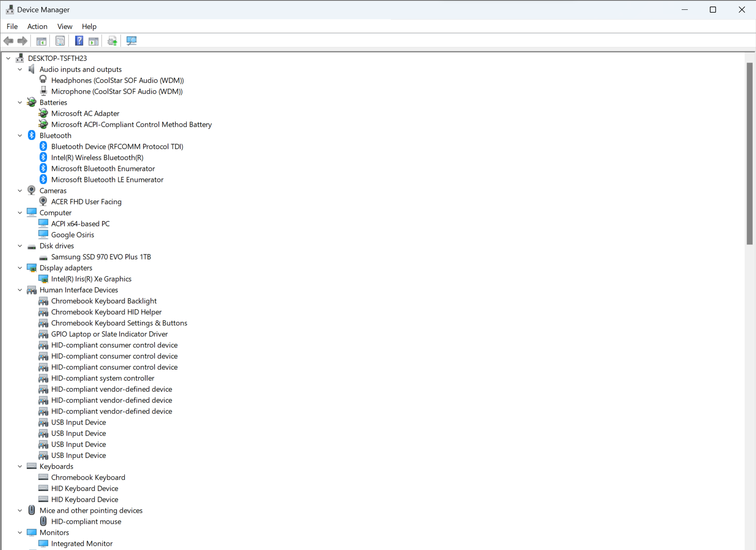Click the display adapter icon beside Intel(R) Iris(R) Xe Graphics

point(43,278)
